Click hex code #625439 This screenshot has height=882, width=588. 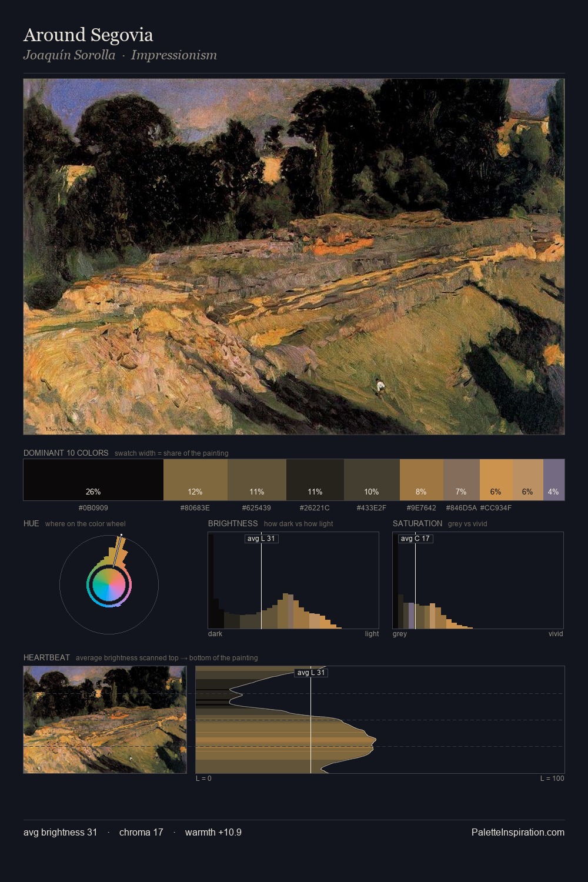tap(256, 508)
